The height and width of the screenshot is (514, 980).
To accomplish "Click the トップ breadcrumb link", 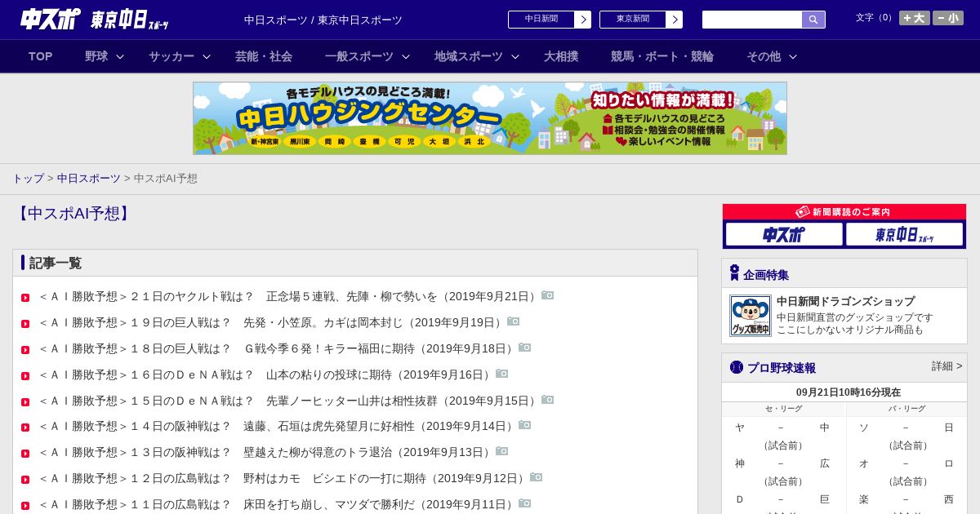I will (x=28, y=178).
